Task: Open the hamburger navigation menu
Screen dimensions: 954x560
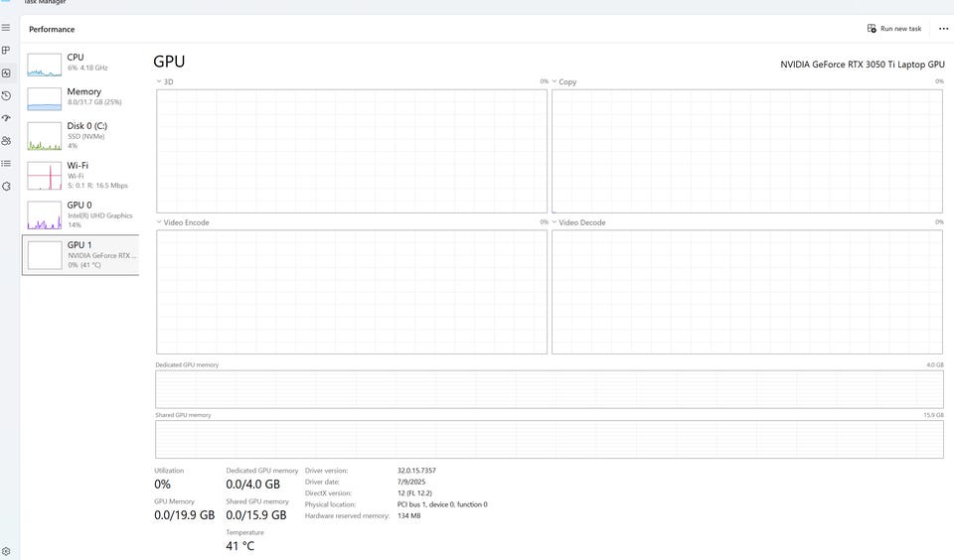Action: click(6, 28)
